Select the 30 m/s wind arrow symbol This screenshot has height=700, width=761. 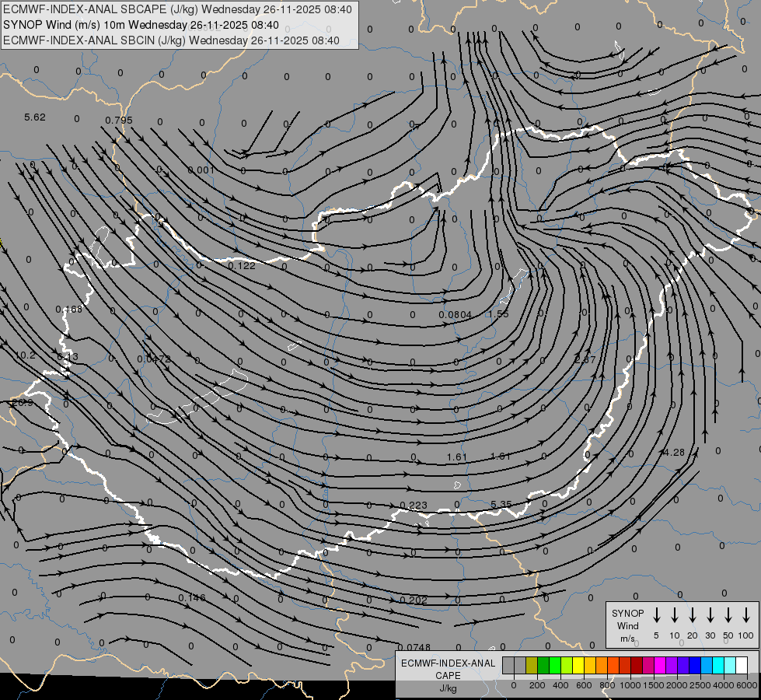click(710, 615)
